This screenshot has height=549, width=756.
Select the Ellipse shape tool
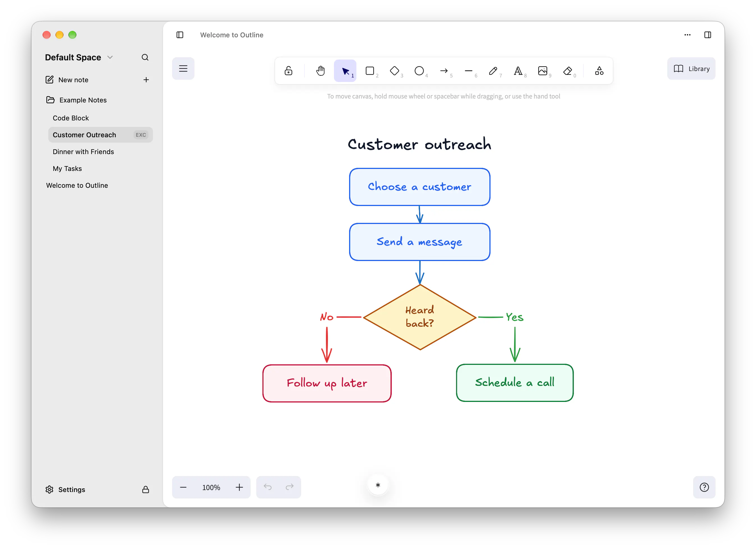[x=419, y=71]
